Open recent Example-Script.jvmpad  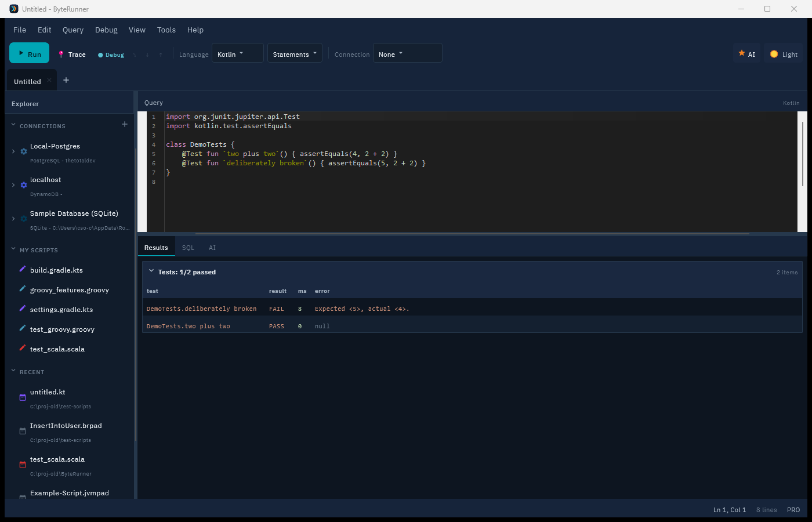coord(70,493)
